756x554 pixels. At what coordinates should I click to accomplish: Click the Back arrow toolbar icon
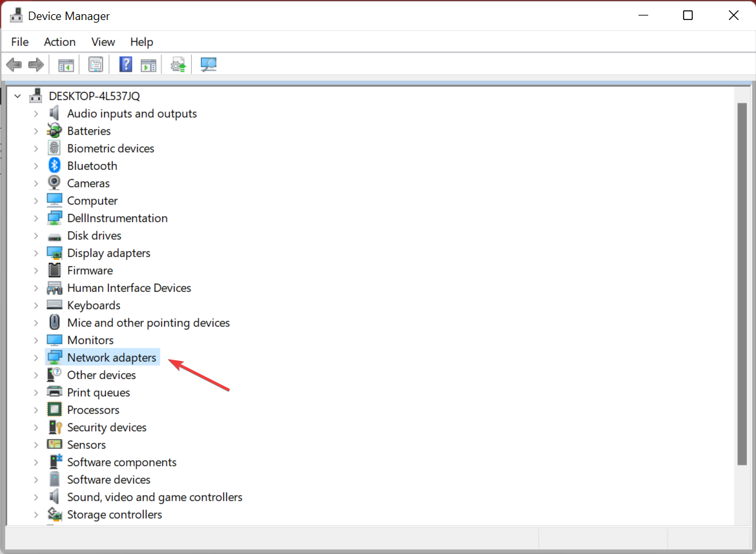pyautogui.click(x=14, y=65)
